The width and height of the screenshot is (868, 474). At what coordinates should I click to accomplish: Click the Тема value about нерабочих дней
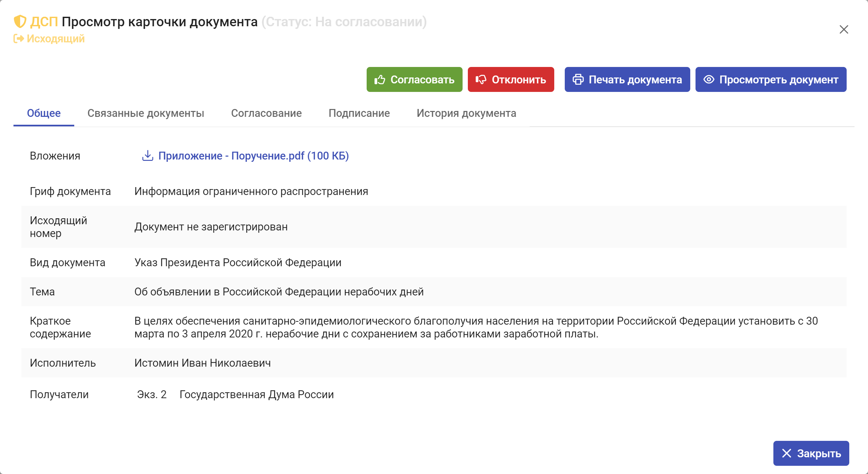click(x=279, y=291)
